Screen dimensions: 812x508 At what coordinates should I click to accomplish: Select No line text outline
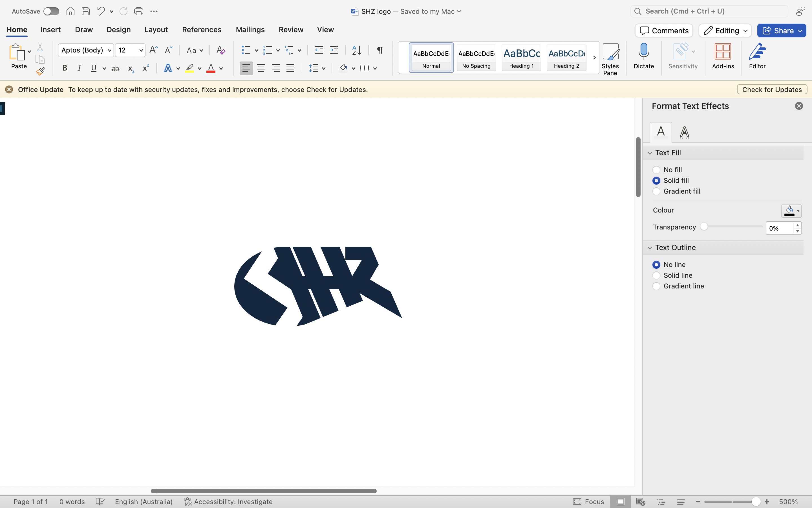coord(656,264)
